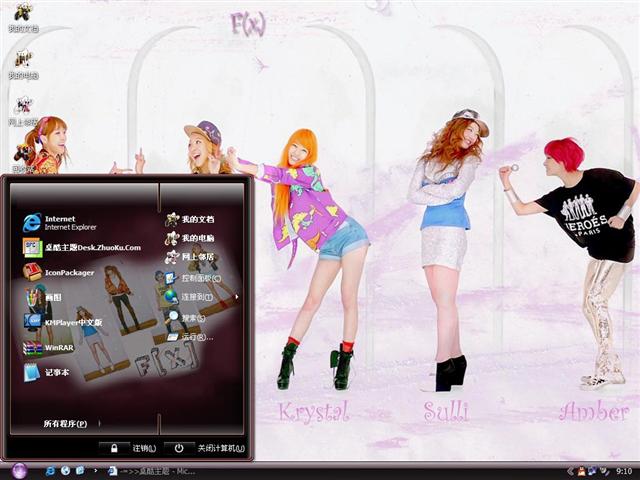
Task: Open IconPackager from the Start menu
Action: 59,272
